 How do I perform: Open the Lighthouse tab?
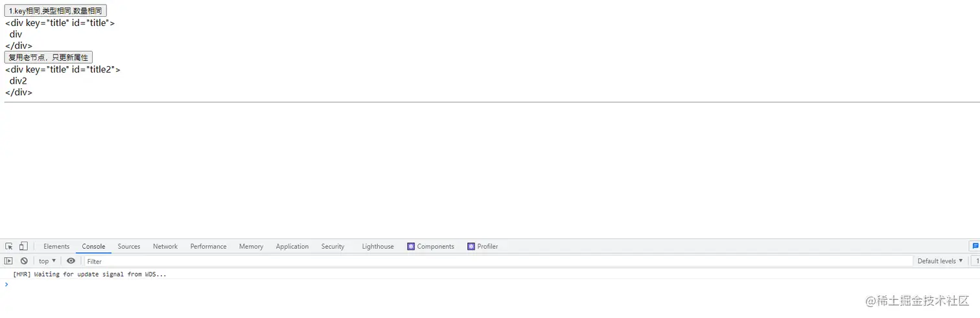tap(378, 246)
